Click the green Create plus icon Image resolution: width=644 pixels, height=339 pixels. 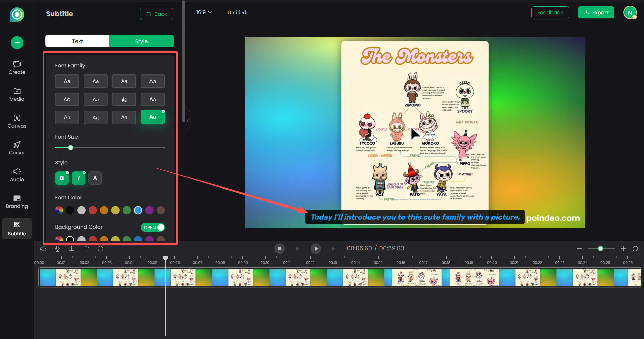tap(17, 43)
